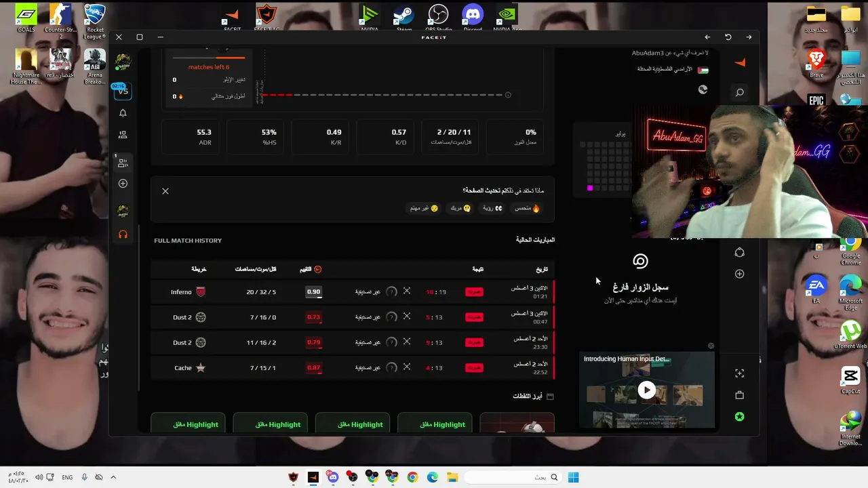Open the FACEIT search magnifier icon

(x=740, y=92)
